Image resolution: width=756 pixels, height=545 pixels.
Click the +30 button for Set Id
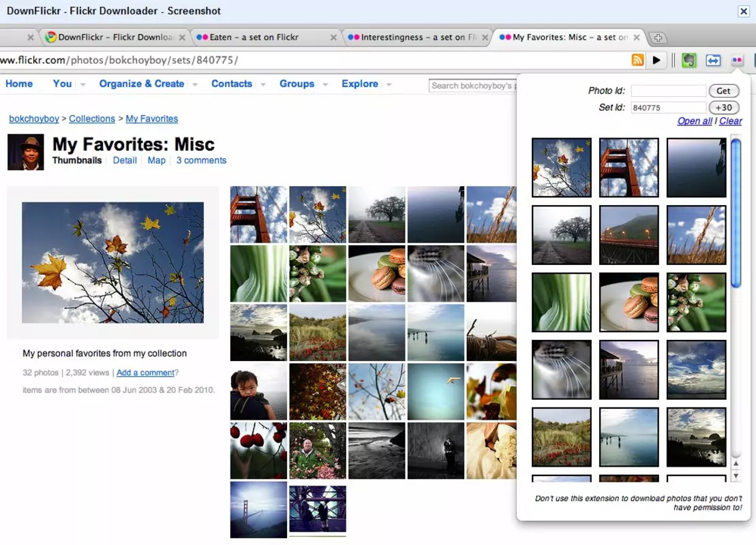point(723,108)
